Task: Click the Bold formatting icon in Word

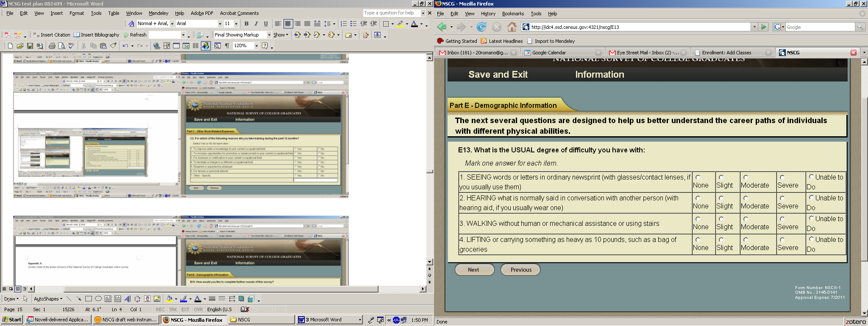Action: click(246, 24)
